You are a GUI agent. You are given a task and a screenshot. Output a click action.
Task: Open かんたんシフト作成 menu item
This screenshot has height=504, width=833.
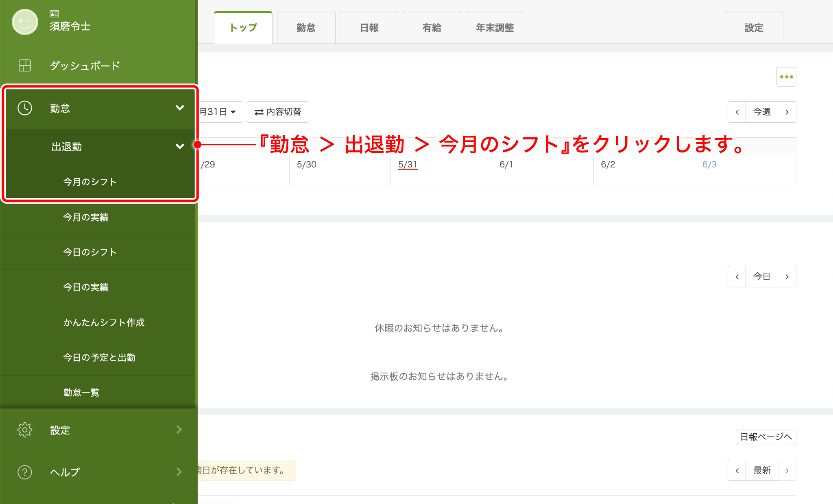104,322
